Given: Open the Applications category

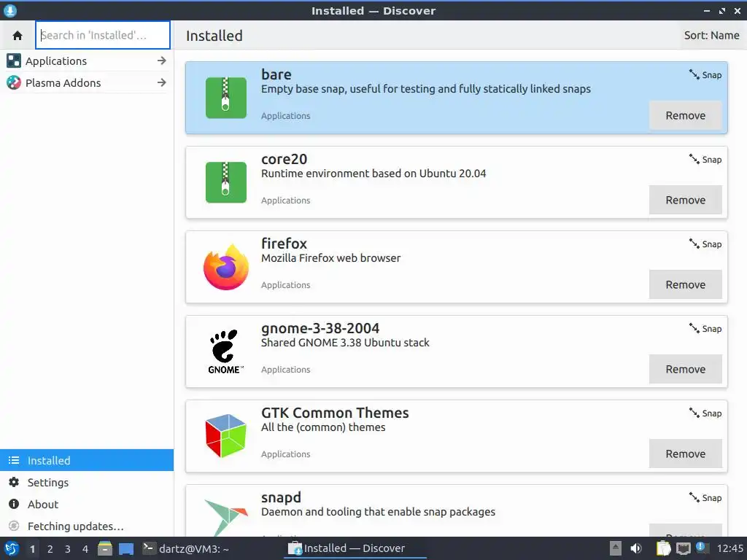Looking at the screenshot, I should 87,61.
